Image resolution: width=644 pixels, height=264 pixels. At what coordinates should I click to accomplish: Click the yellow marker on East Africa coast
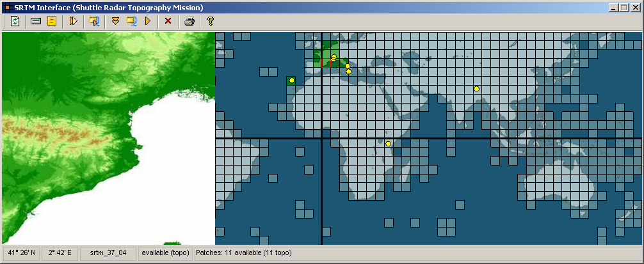388,144
